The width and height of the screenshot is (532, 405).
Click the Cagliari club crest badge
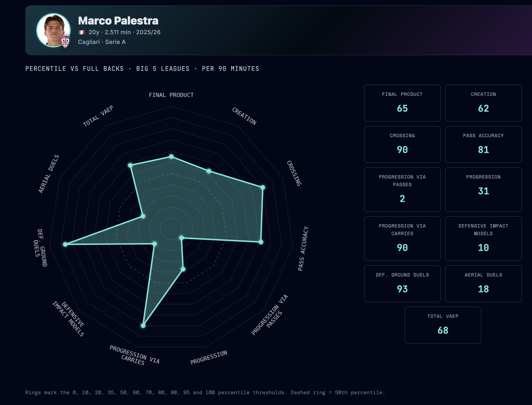65,42
